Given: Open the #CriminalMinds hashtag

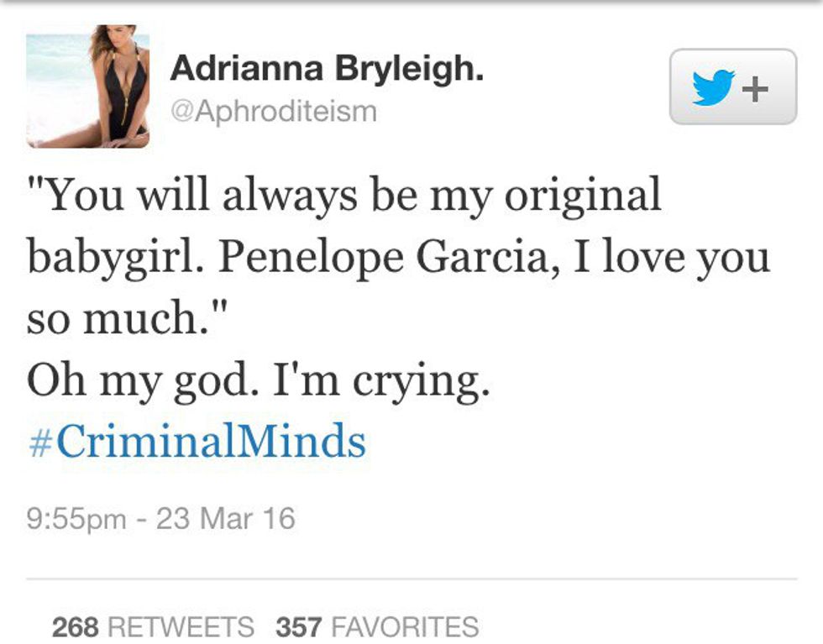Looking at the screenshot, I should click(x=197, y=441).
